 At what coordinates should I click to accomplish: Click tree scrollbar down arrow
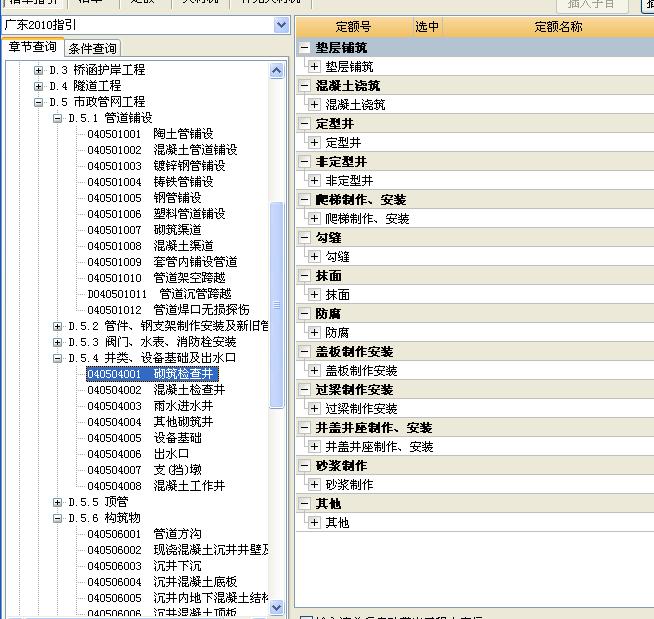277,607
